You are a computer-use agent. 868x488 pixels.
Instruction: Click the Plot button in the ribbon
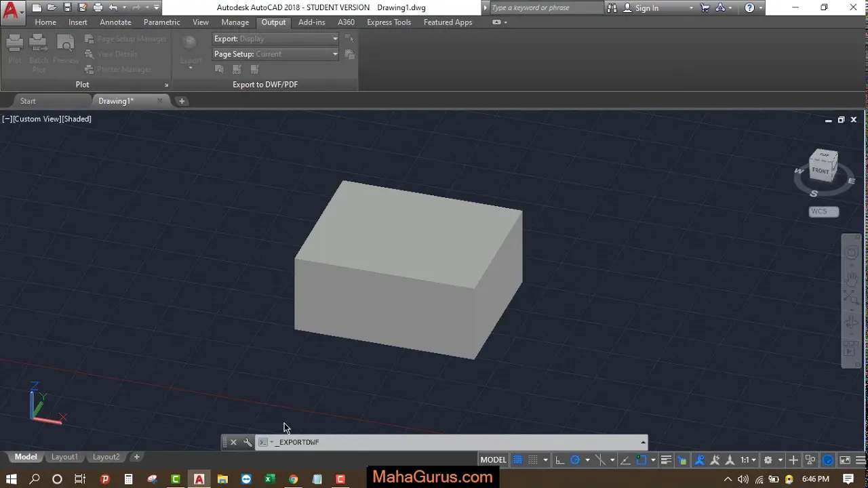(x=15, y=49)
